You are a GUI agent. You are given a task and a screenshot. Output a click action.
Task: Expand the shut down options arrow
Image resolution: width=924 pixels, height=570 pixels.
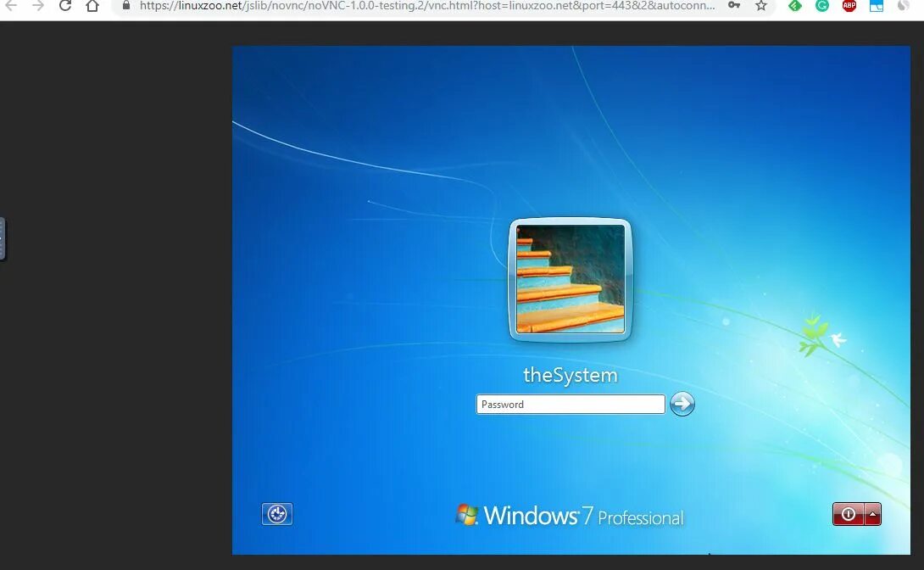[x=873, y=514]
